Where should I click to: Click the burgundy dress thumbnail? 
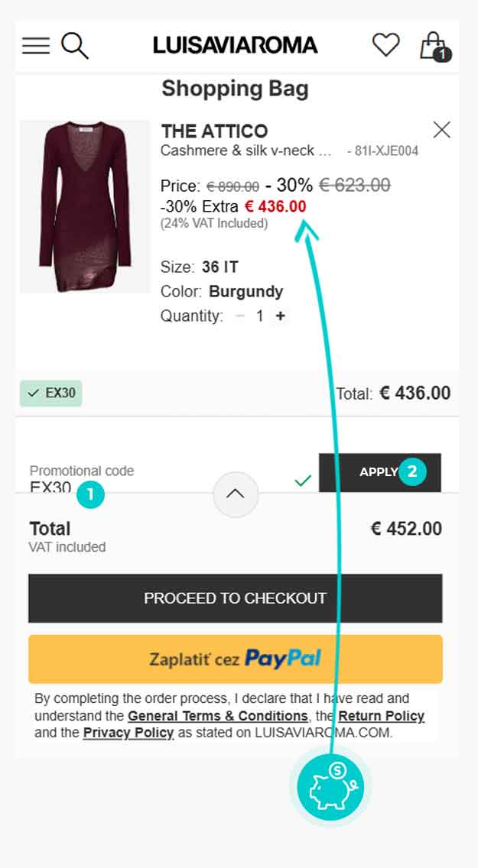pyautogui.click(x=85, y=206)
